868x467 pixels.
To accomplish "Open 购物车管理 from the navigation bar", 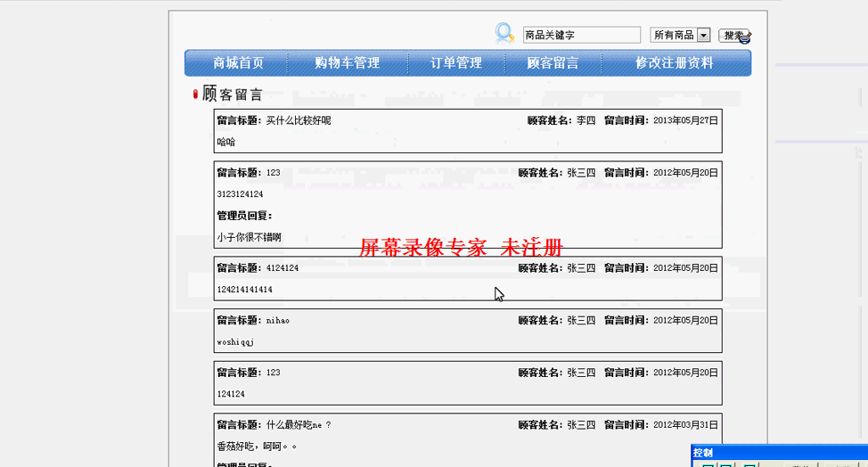I will (x=347, y=63).
